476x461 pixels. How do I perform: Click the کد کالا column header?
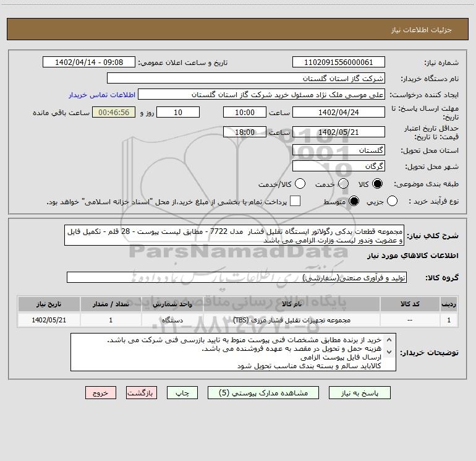[410, 304]
